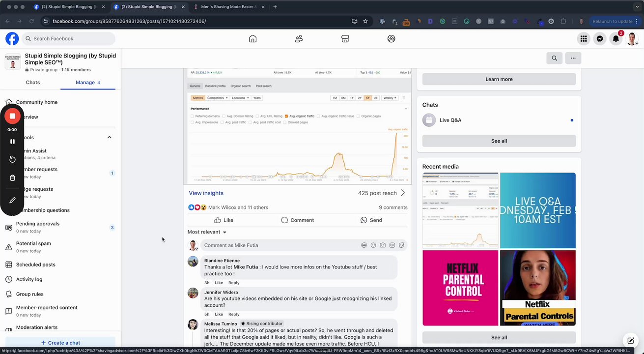Viewport: 644px width, 354px height.
Task: Click the browser back arrow
Action: point(7,21)
